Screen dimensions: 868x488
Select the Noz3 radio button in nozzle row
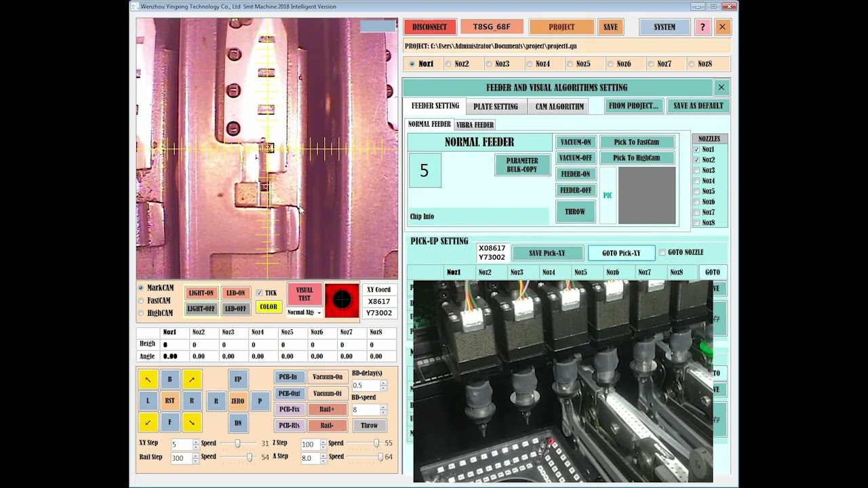(x=489, y=64)
